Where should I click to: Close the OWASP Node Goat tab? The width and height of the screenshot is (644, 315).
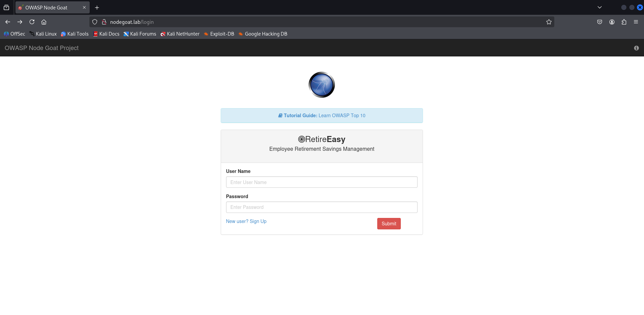point(84,7)
